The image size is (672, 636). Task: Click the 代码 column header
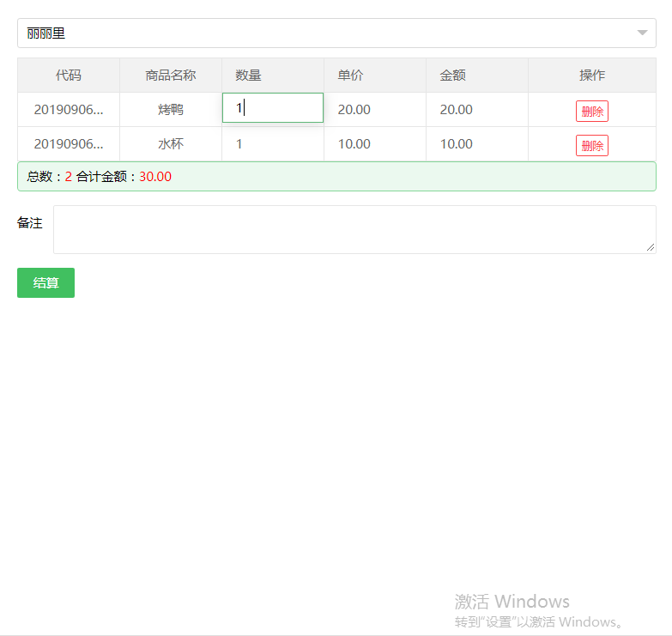[x=69, y=76]
